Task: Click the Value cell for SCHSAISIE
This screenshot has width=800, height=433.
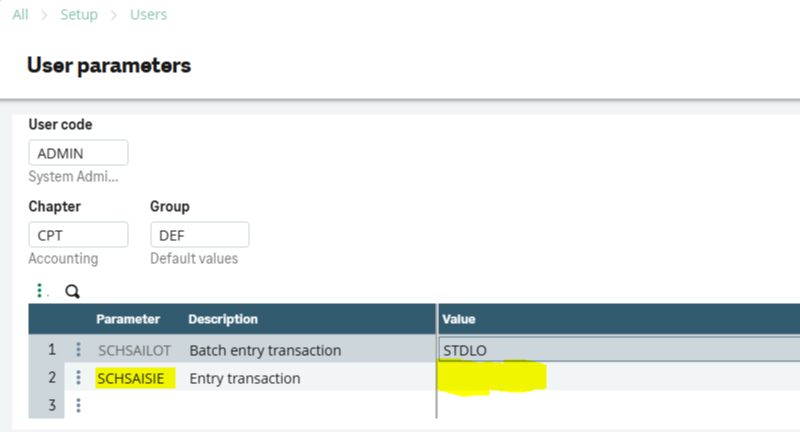Action: pyautogui.click(x=618, y=378)
